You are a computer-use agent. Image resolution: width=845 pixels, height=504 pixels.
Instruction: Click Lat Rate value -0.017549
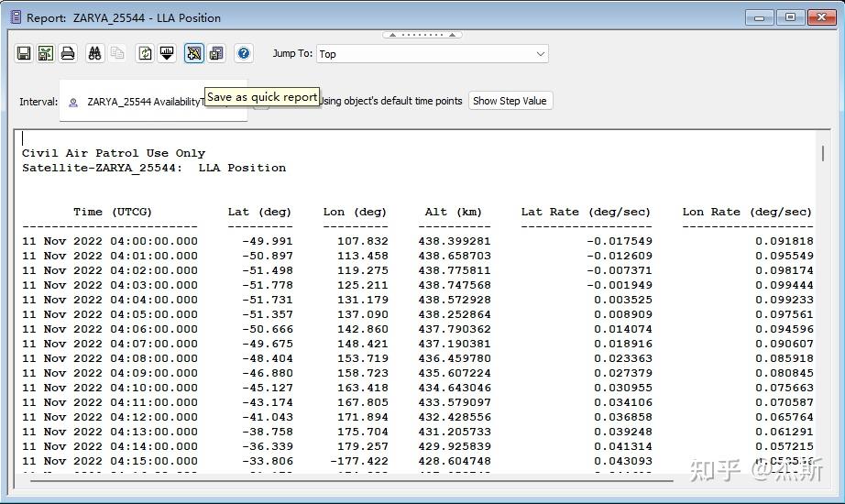620,241
